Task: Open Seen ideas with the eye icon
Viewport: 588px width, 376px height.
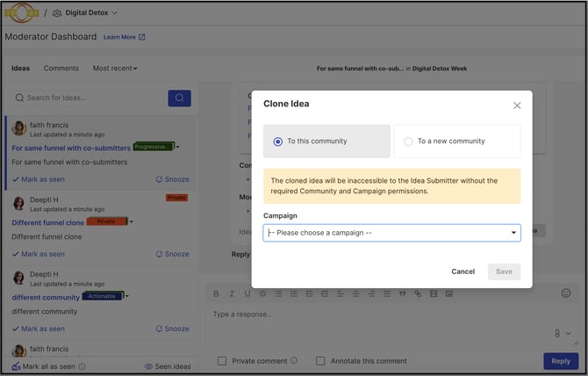Action: 168,366
